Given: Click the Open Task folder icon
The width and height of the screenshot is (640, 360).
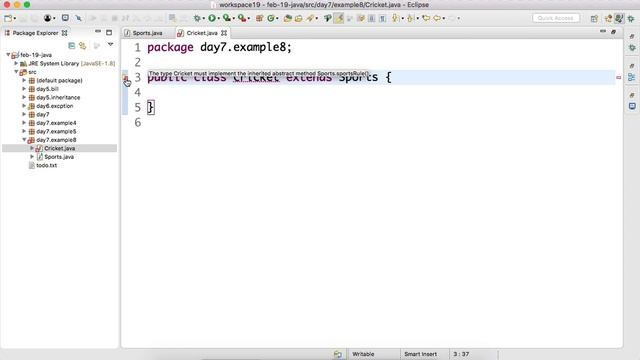Looking at the screenshot, I should tap(299, 18).
